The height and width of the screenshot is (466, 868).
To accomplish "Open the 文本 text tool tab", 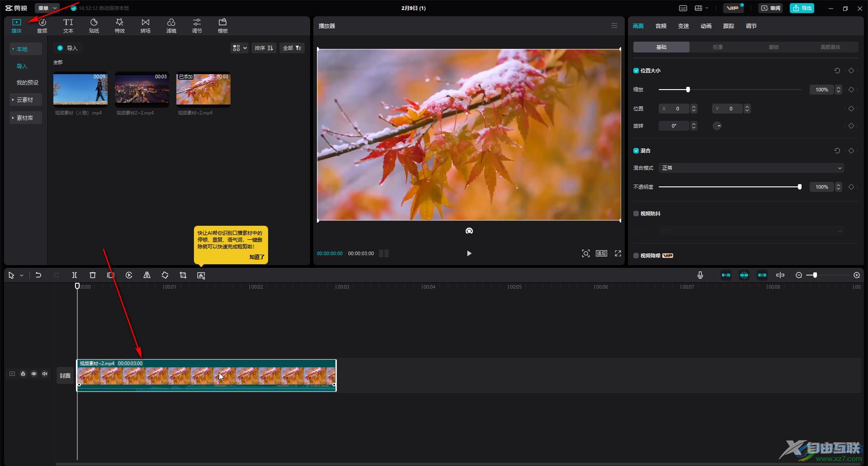I will coord(68,26).
